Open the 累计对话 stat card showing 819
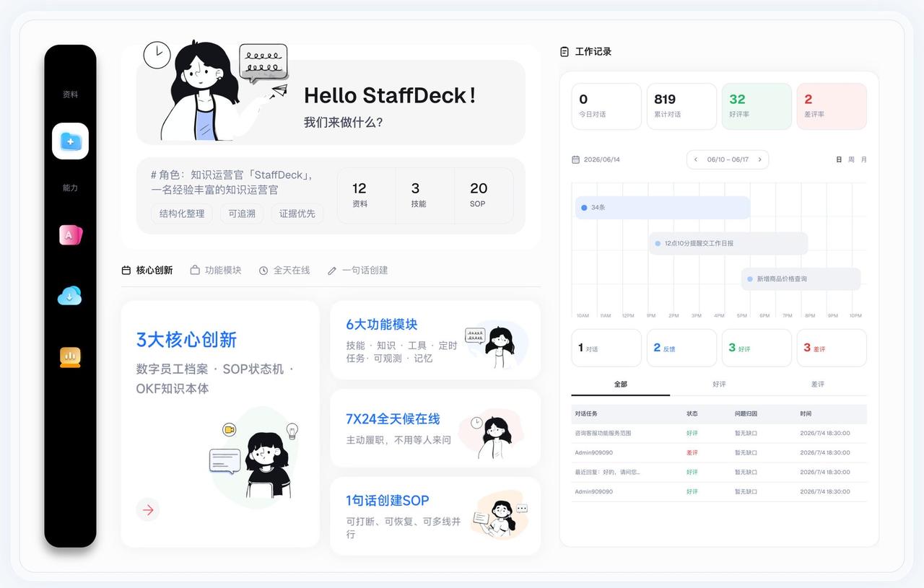The height and width of the screenshot is (588, 924). point(681,106)
